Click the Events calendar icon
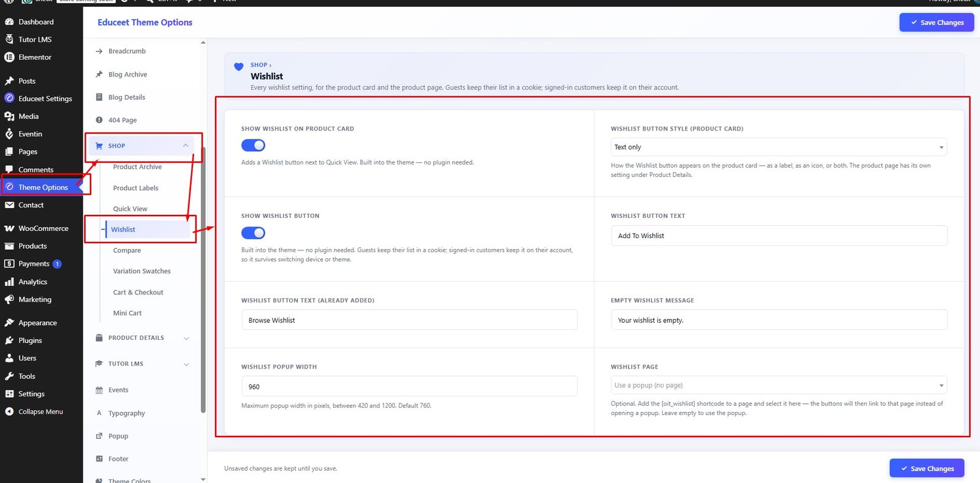This screenshot has width=980, height=483. coord(99,390)
